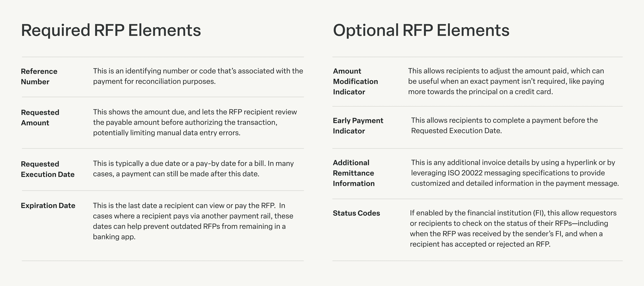Image resolution: width=644 pixels, height=286 pixels.
Task: Select the Amount Modification Indicator label
Action: click(355, 81)
